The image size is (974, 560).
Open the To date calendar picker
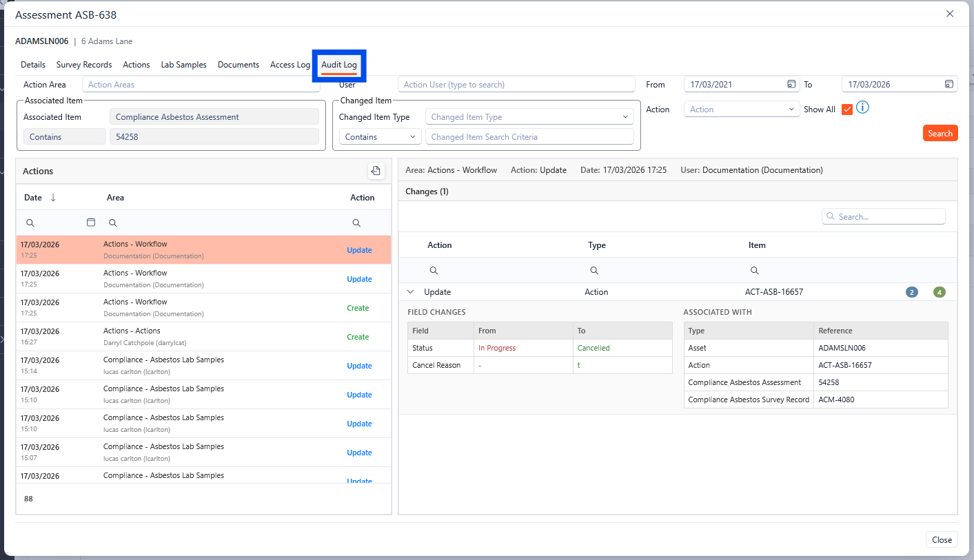click(949, 85)
